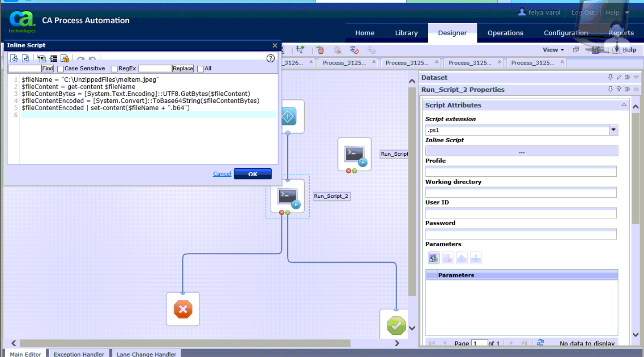The height and width of the screenshot is (357, 644).
Task: Collapse the Run_Script_2 Properties panel triangle
Action: pos(636,89)
